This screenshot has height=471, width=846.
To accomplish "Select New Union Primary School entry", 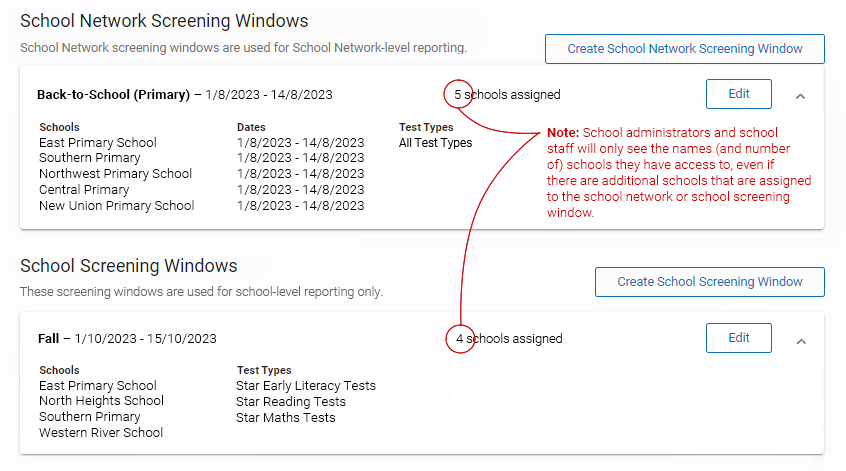I will pos(117,206).
